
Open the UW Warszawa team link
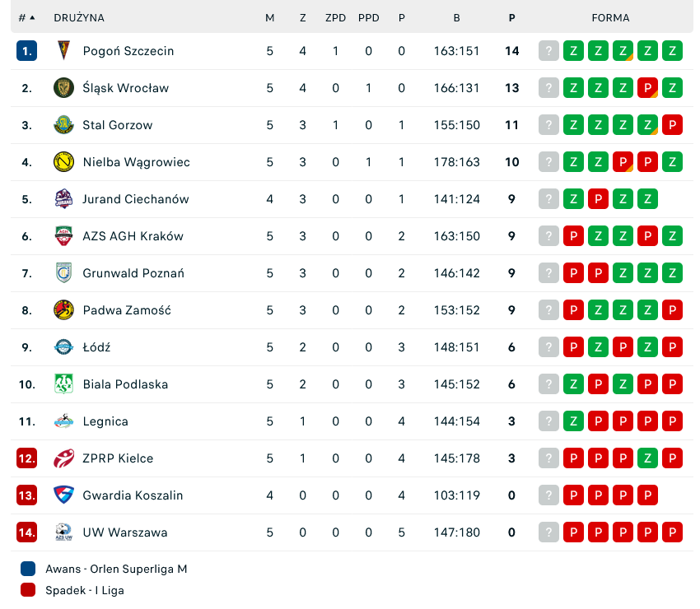[x=125, y=532]
